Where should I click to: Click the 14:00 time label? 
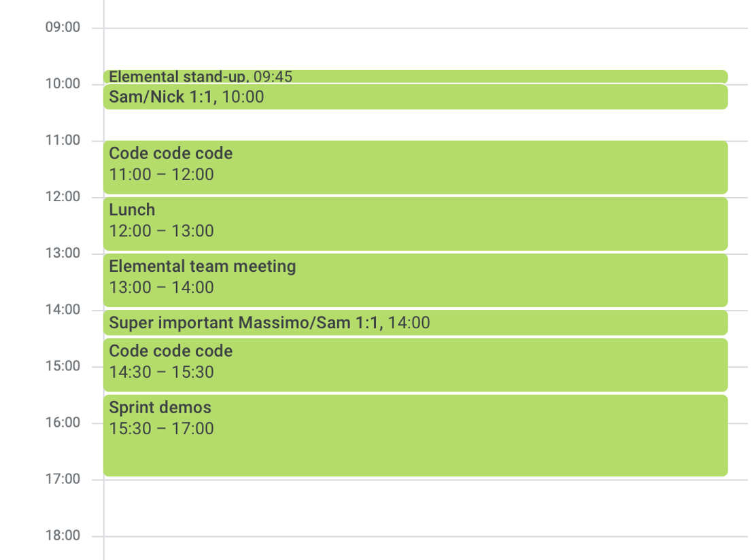63,310
